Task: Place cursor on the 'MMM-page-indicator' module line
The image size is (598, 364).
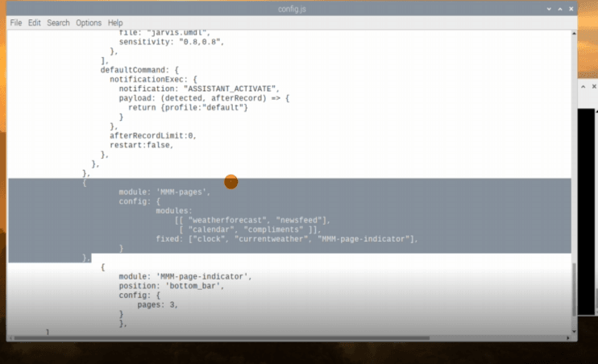Action: [x=185, y=276]
